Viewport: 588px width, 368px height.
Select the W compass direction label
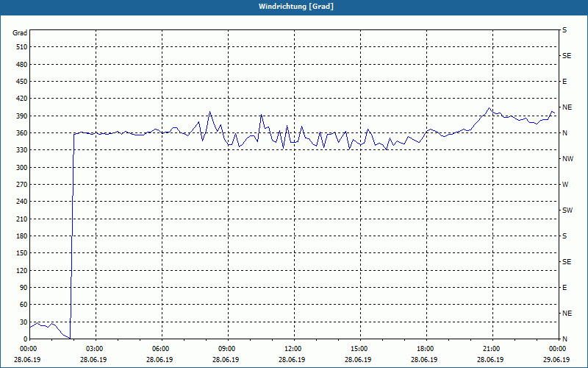(565, 185)
